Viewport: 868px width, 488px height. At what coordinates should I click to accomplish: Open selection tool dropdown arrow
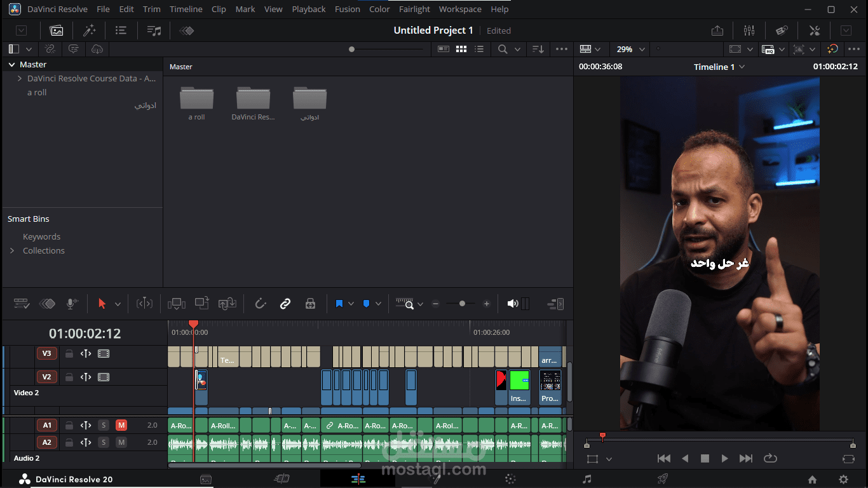point(118,304)
